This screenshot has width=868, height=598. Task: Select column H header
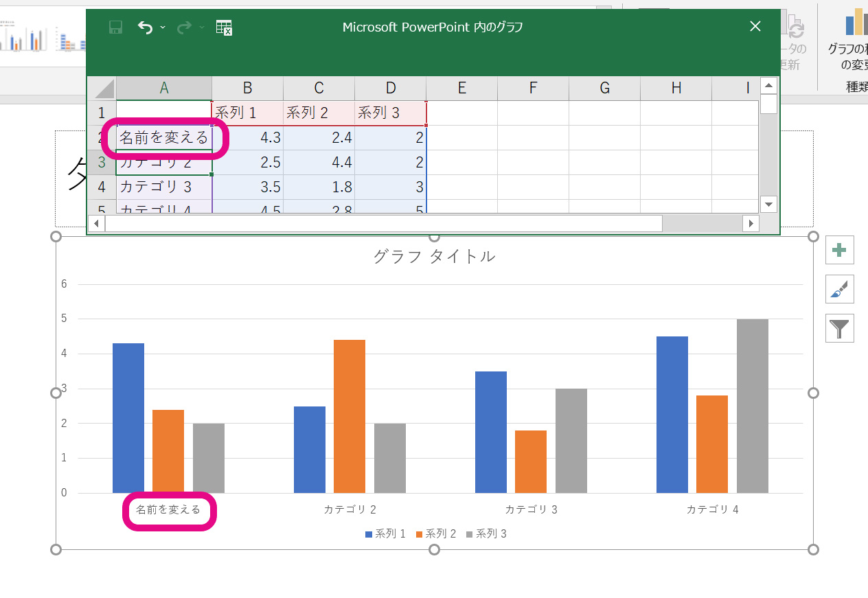pyautogui.click(x=676, y=88)
